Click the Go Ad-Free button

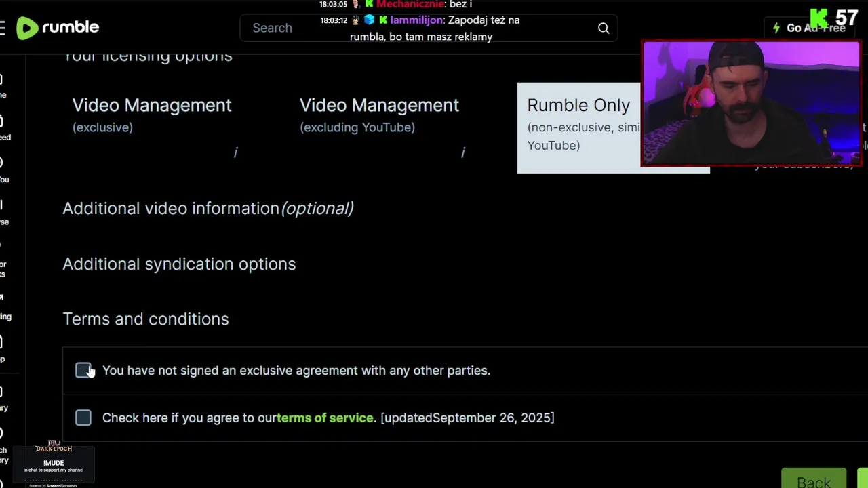point(809,28)
